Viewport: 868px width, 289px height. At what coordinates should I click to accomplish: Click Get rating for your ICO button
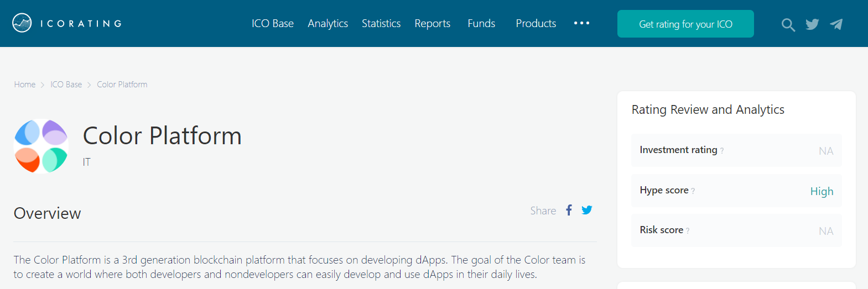[685, 24]
